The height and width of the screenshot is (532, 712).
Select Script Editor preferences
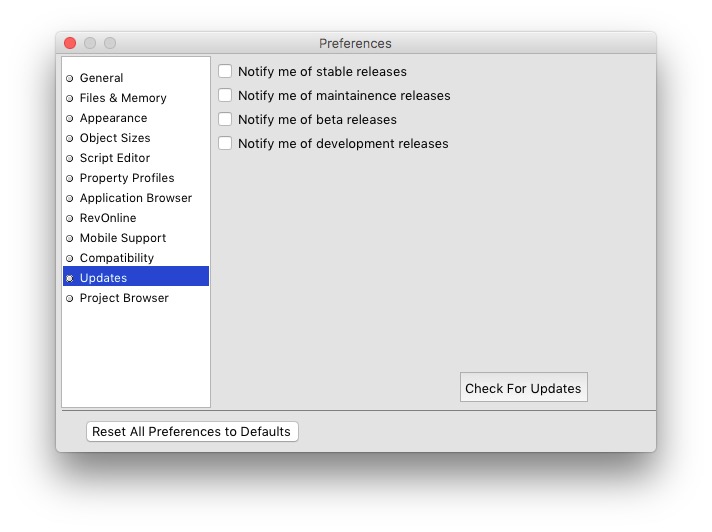click(115, 158)
